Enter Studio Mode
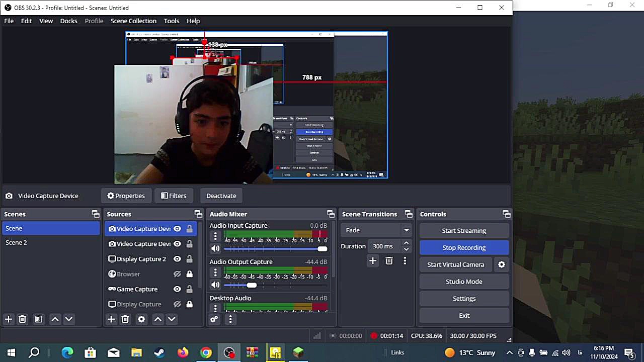 (x=464, y=282)
